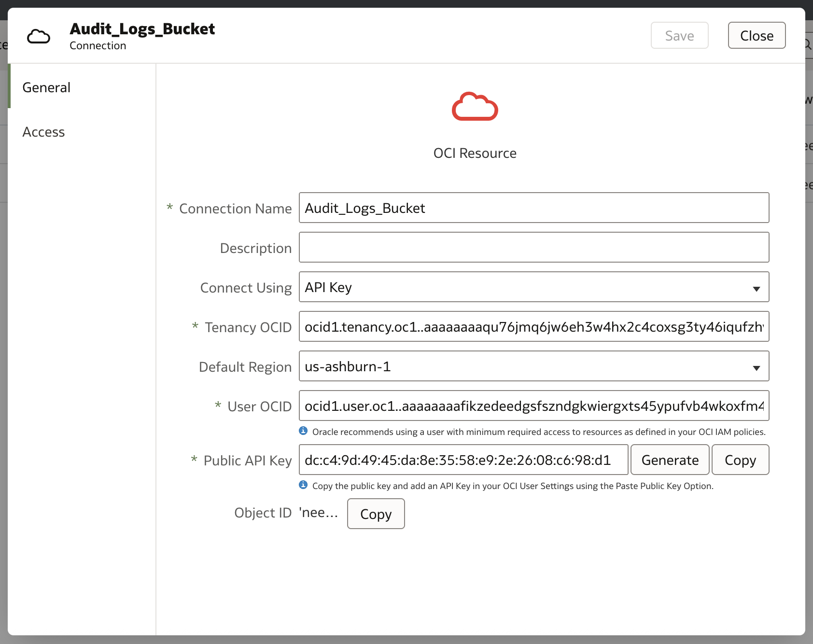Generate a new Public API Key
This screenshot has width=813, height=644.
click(x=670, y=460)
